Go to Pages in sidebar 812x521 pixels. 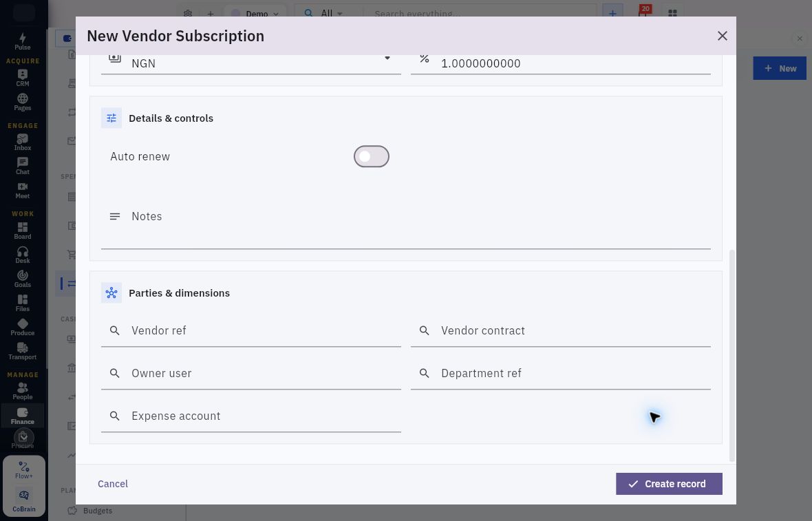click(x=22, y=102)
